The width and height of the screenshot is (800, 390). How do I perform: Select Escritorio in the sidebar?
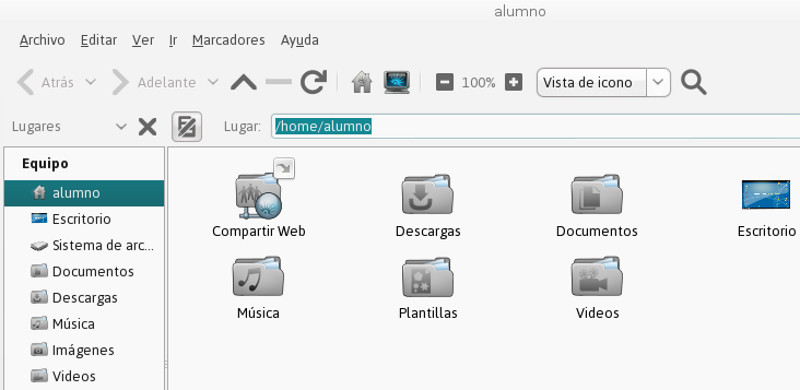point(84,219)
